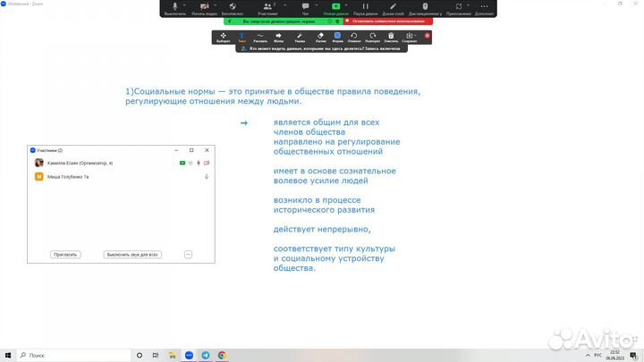Open the clock and date flyout
This screenshot has height=362, width=644.
pos(614,356)
